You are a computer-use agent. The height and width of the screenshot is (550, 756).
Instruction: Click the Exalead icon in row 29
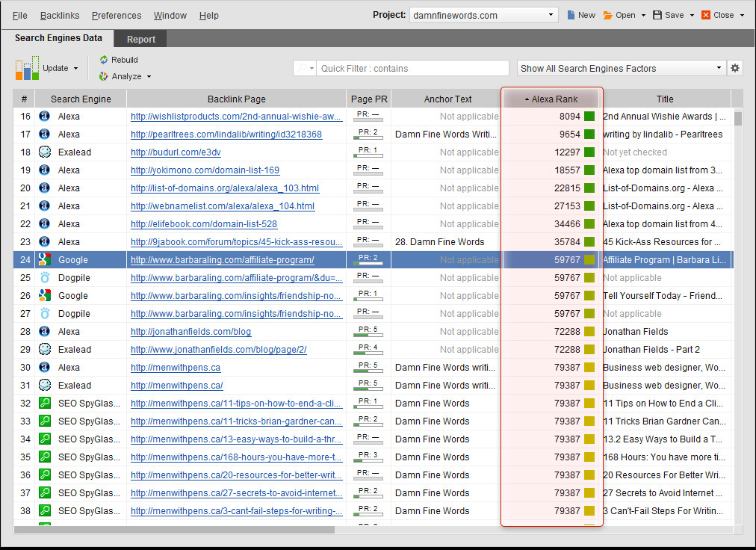tap(44, 349)
